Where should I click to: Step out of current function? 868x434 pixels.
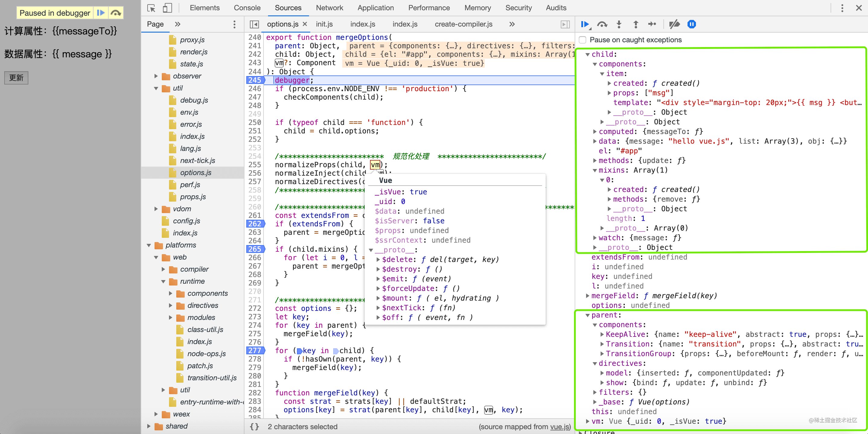636,24
